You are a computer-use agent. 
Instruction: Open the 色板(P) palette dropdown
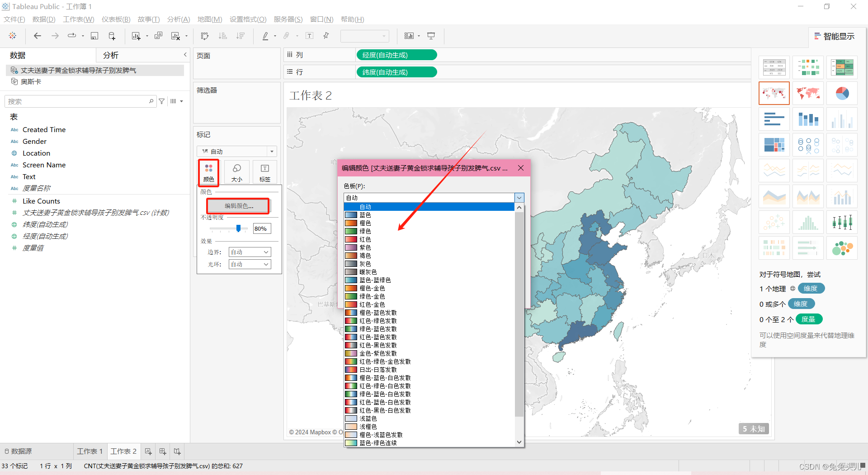click(519, 198)
